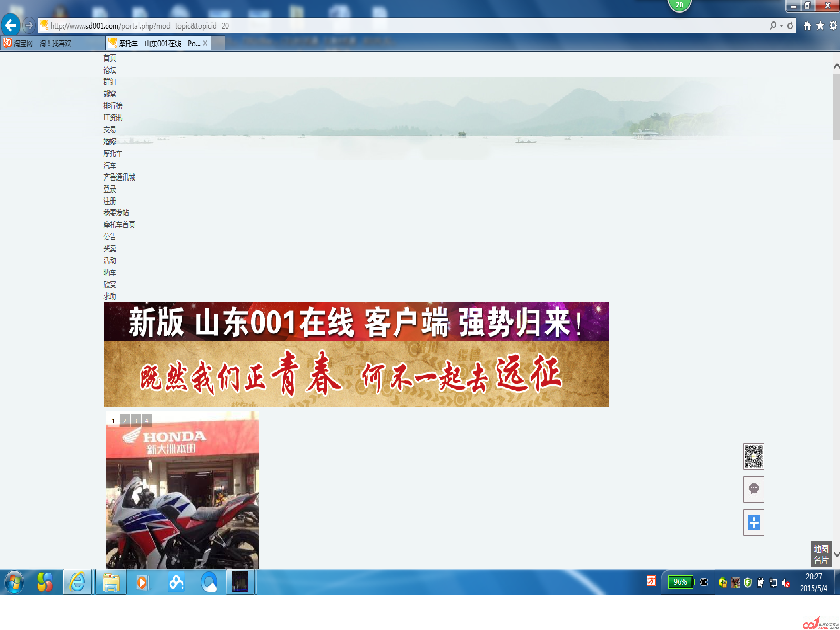Viewport: 840px width, 630px height.
Task: Open the 熊窝 link
Action: coord(110,94)
